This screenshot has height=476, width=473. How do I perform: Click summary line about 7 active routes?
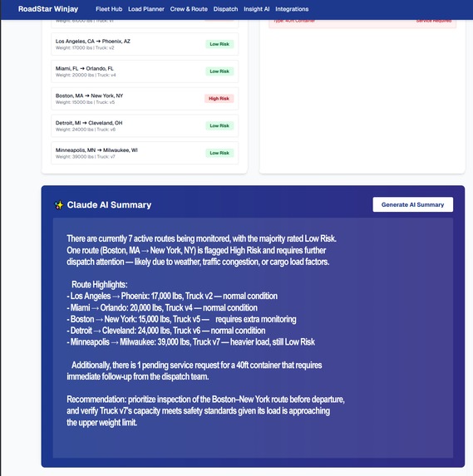(201, 238)
